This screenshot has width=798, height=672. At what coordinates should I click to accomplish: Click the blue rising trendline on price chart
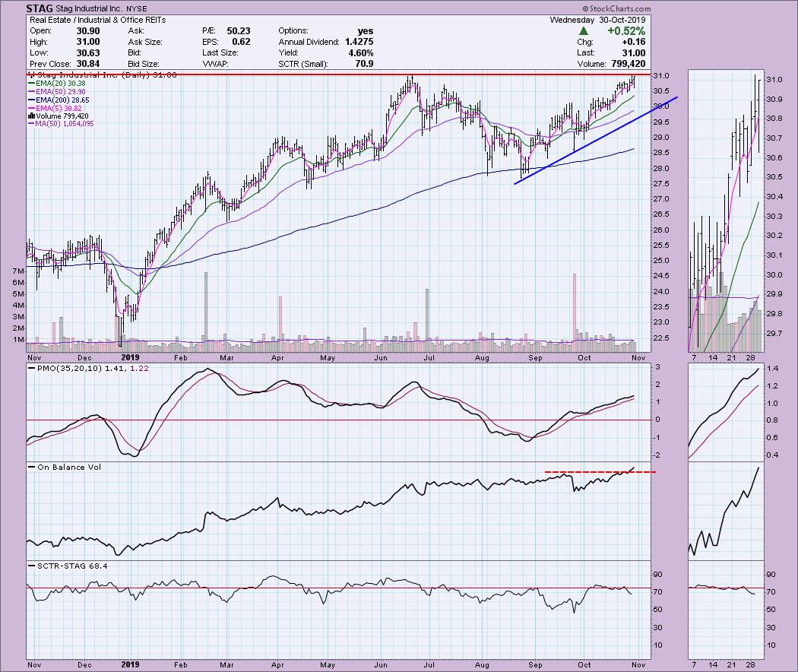[595, 141]
